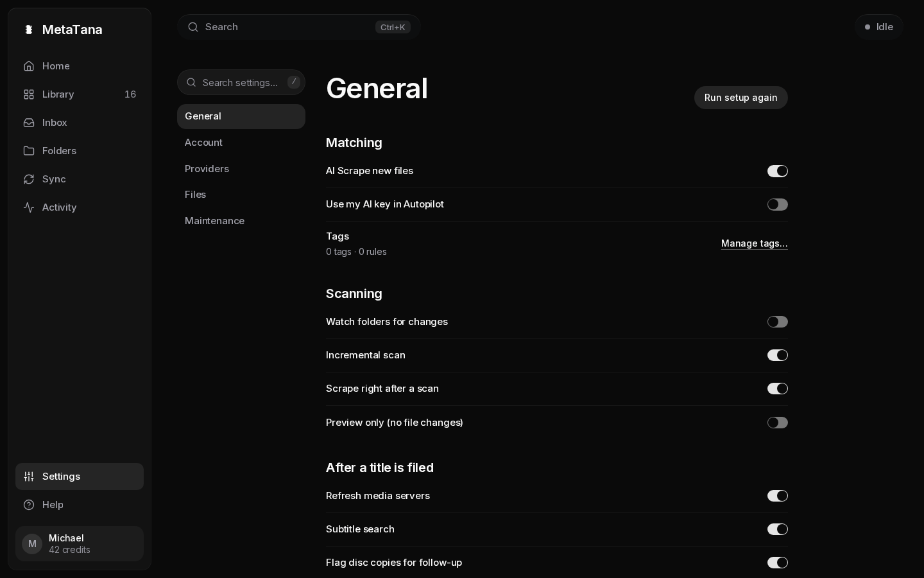The height and width of the screenshot is (578, 924).
Task: Click the Folders folder icon
Action: tap(29, 151)
